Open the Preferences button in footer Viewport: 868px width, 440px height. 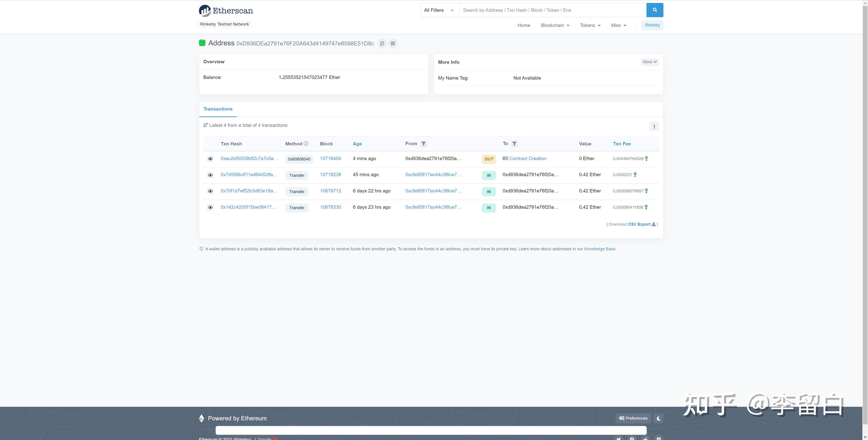[633, 419]
